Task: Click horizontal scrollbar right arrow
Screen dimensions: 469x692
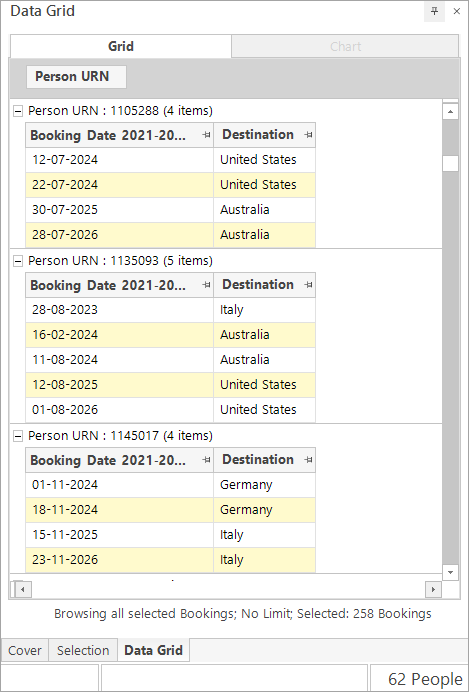Action: 433,589
